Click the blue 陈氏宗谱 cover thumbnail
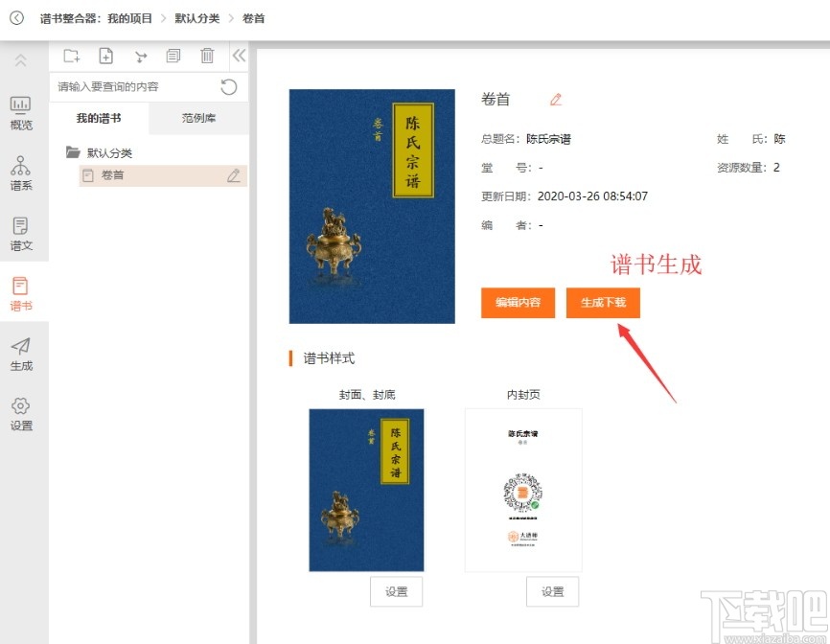This screenshot has height=644, width=830. 371,204
